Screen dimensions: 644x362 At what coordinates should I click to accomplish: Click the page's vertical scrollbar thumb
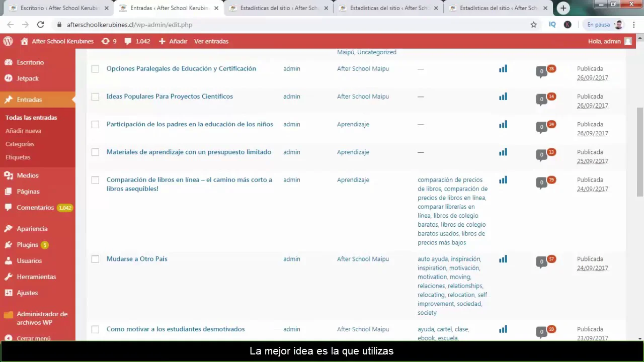coord(639,151)
